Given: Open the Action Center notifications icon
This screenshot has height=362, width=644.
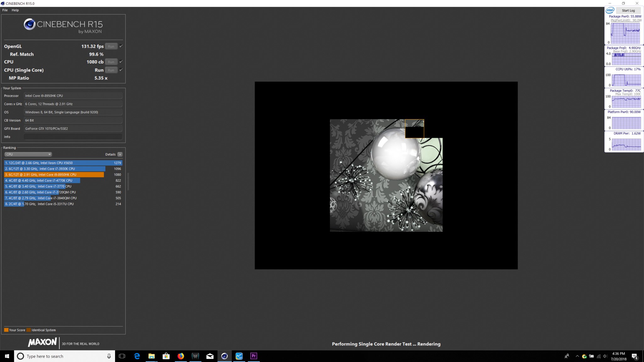Looking at the screenshot, I should (x=635, y=356).
